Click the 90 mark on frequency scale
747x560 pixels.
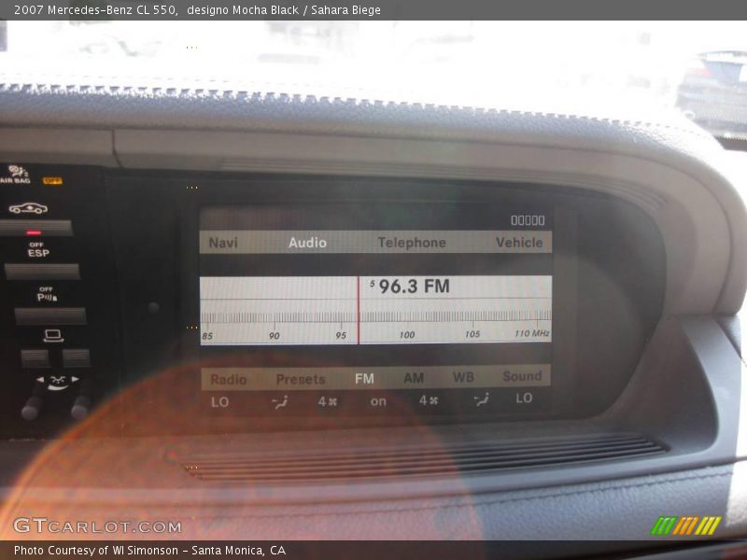(274, 336)
